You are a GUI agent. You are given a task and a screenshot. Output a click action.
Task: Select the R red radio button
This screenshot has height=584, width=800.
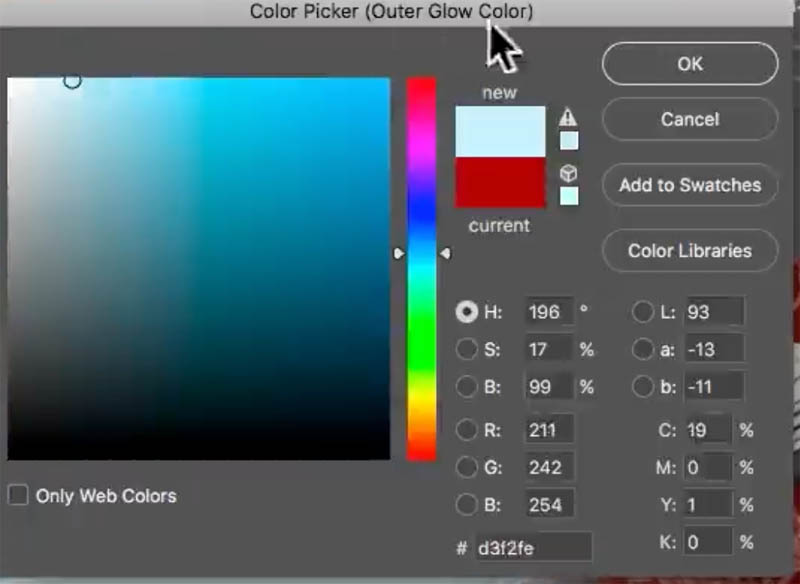[x=466, y=430]
